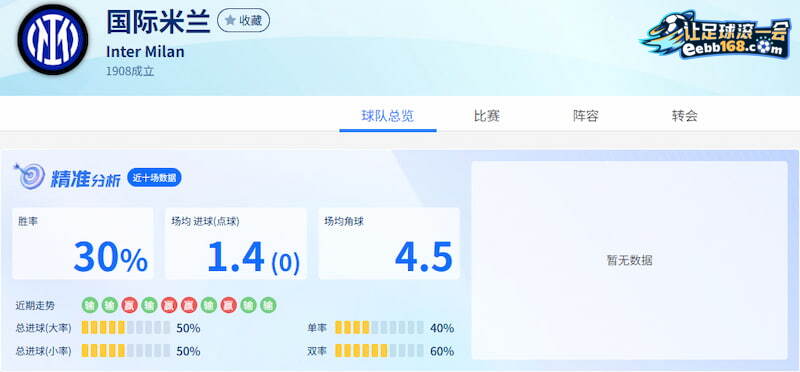This screenshot has height=372, width=800.
Task: Click the 双率 progress bar
Action: coord(379,351)
